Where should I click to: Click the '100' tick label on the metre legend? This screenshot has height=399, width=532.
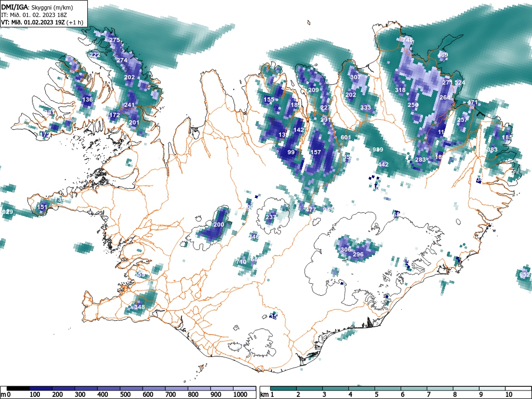[35, 395]
